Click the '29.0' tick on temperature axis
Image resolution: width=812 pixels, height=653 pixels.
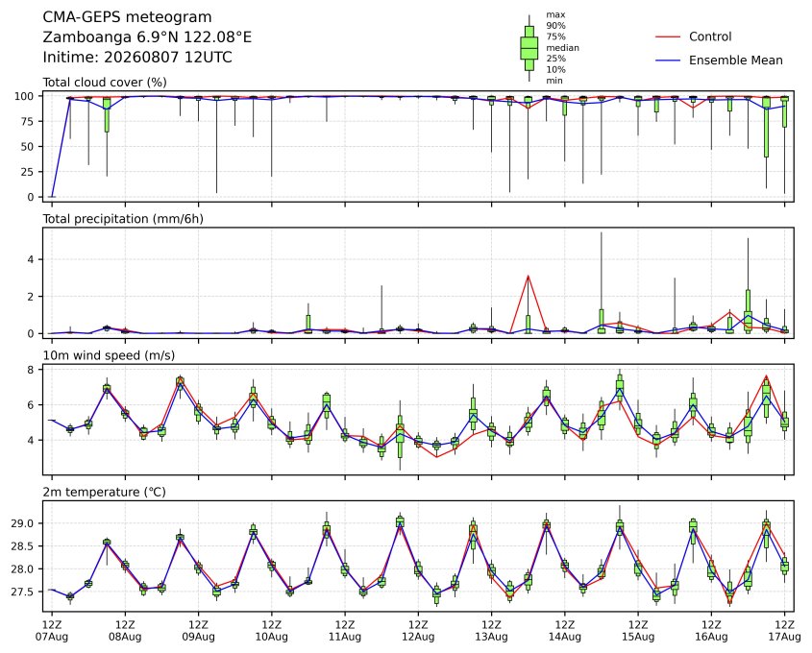point(22,523)
